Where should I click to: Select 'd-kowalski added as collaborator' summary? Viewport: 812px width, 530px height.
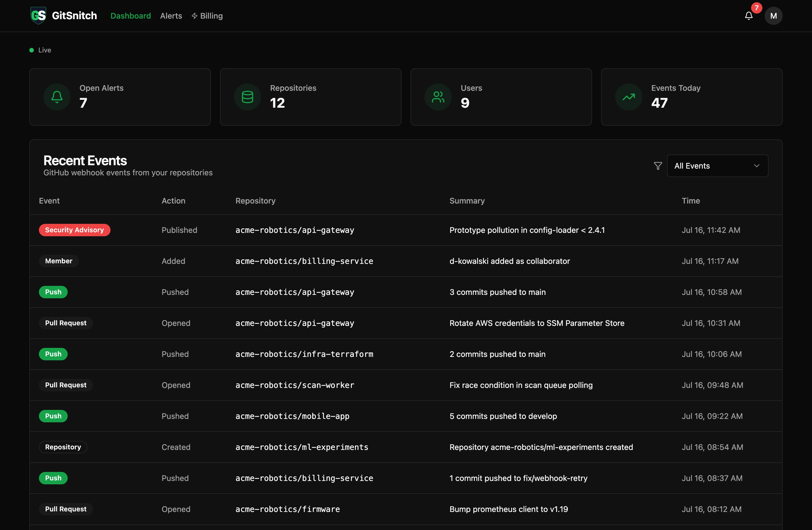coord(509,261)
